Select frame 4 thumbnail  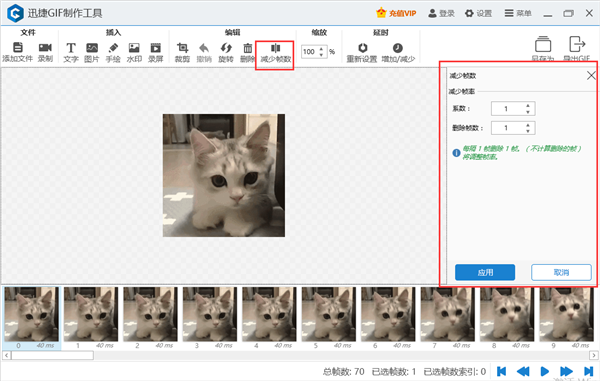click(x=269, y=314)
